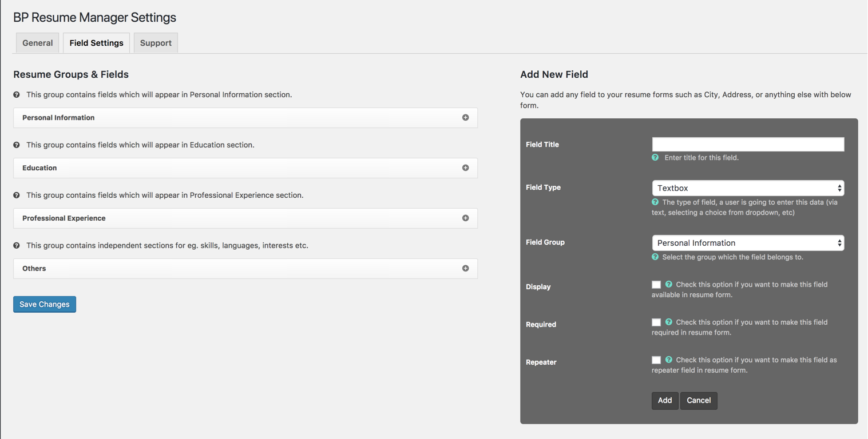Open the Support tab
The image size is (868, 439).
pos(156,43)
